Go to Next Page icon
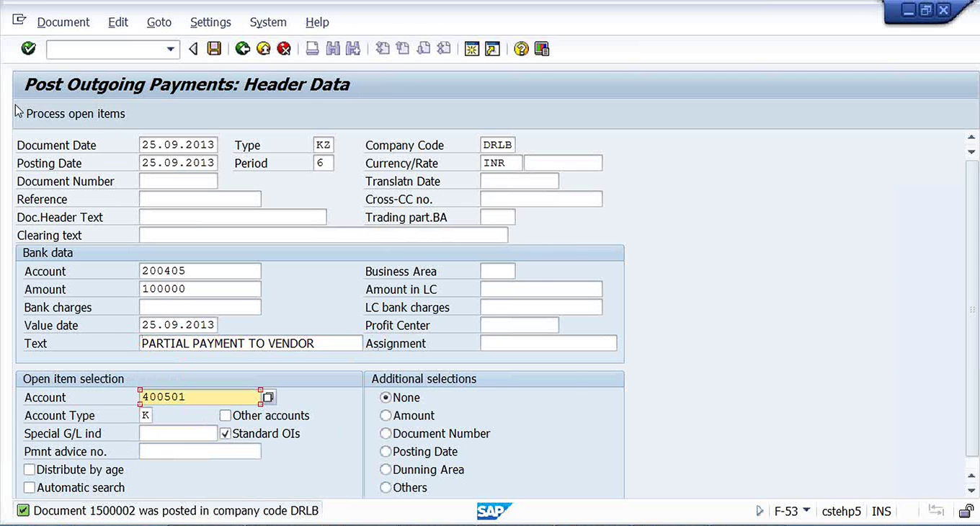The image size is (980, 526). coord(424,49)
